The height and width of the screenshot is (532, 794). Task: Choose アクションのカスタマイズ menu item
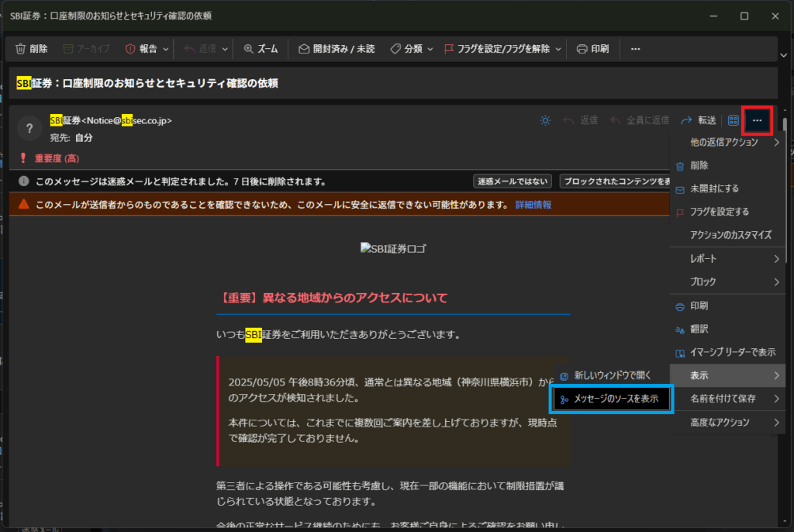click(x=727, y=235)
